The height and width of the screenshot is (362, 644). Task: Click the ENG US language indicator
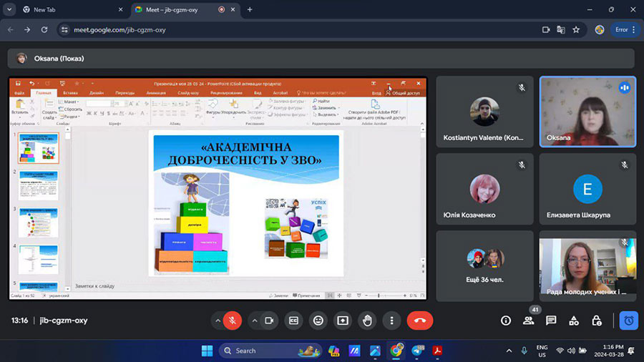[542, 351]
